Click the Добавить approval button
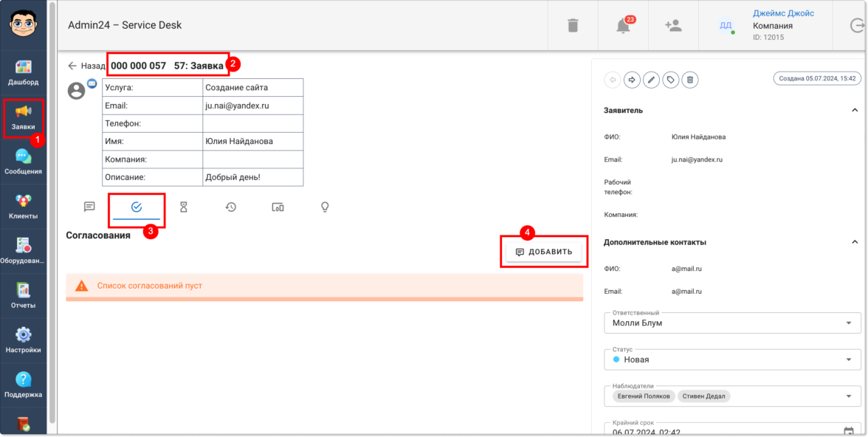 [543, 252]
